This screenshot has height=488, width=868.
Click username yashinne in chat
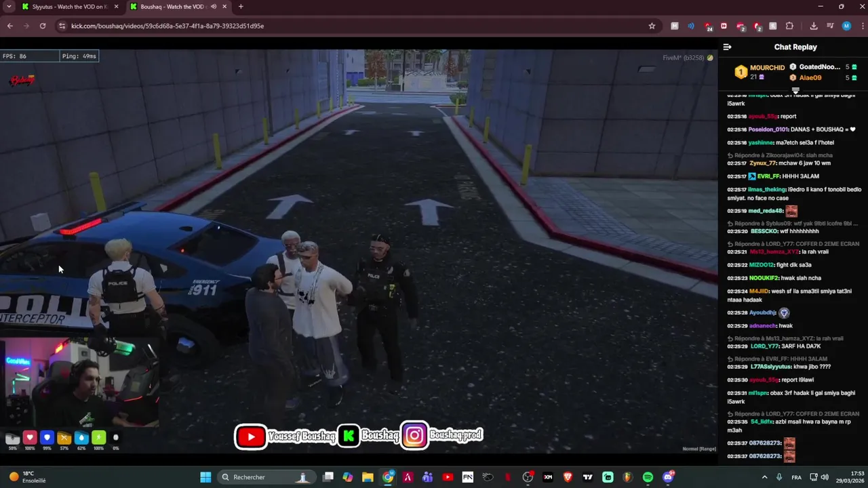(762, 143)
